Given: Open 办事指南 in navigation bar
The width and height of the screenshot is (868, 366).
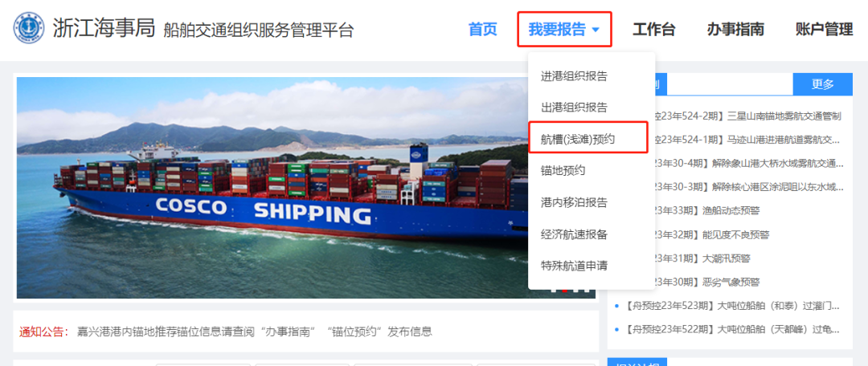Looking at the screenshot, I should [735, 30].
